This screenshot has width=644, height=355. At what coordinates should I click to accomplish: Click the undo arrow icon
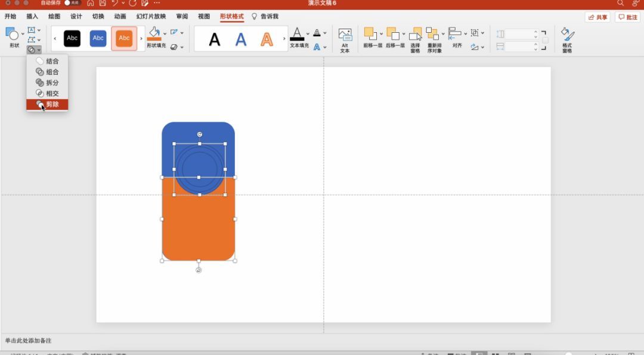[114, 4]
